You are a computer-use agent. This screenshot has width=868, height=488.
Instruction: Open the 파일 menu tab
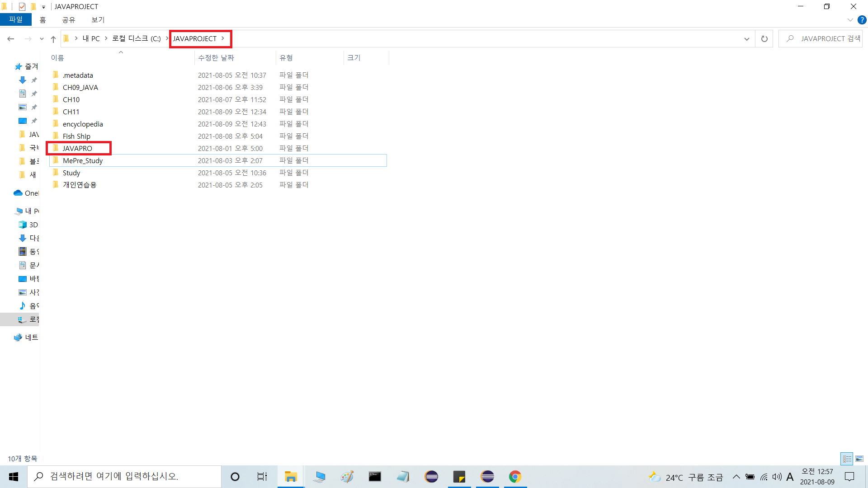[x=16, y=20]
